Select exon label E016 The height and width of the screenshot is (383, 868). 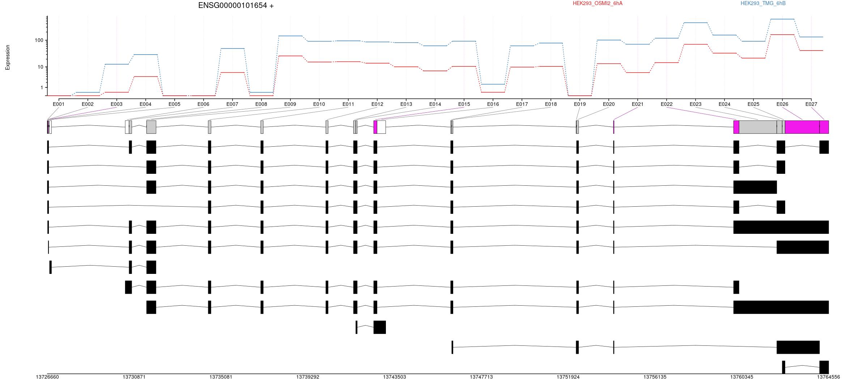pyautogui.click(x=493, y=104)
